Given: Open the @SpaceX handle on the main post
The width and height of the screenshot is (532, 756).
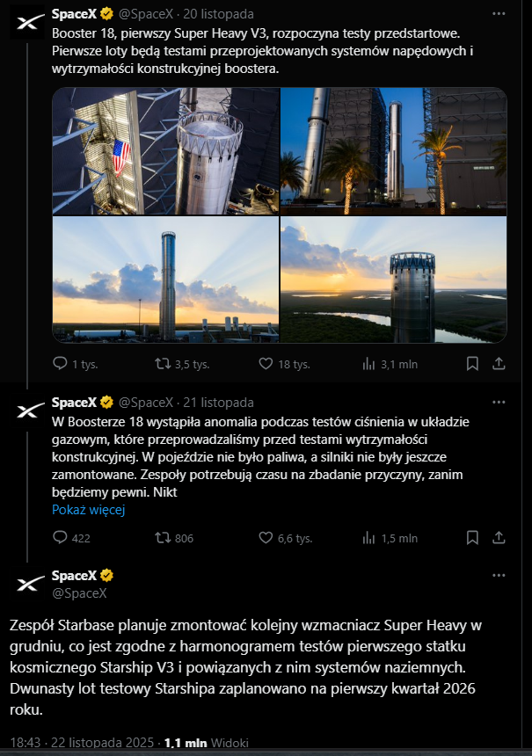Looking at the screenshot, I should [79, 592].
